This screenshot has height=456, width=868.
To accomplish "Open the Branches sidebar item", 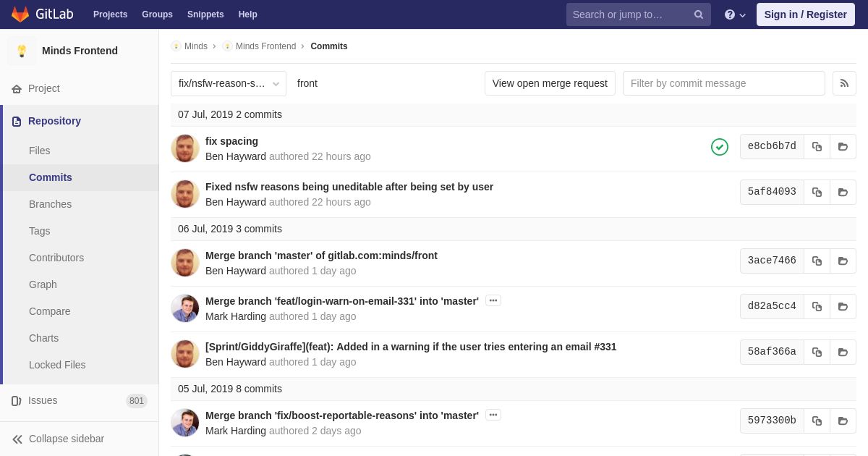I will pos(50,204).
